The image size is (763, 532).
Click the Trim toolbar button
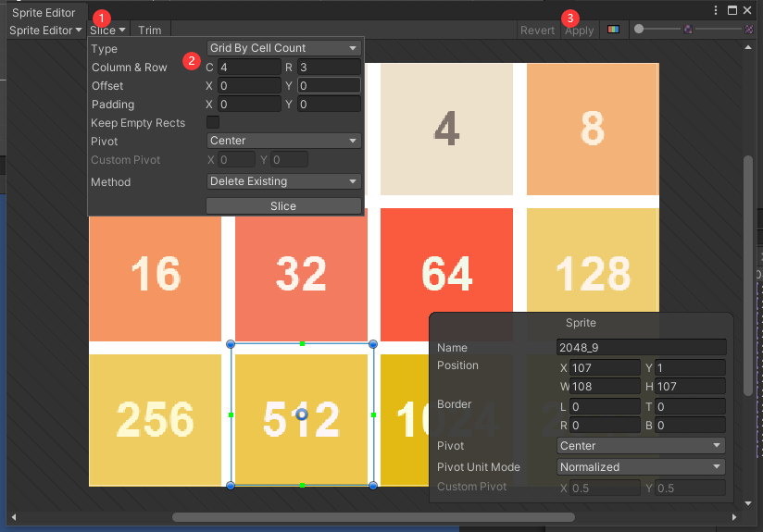tap(149, 31)
